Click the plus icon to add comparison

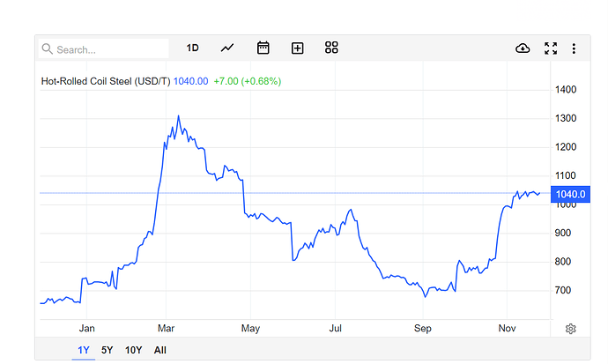[x=297, y=48]
